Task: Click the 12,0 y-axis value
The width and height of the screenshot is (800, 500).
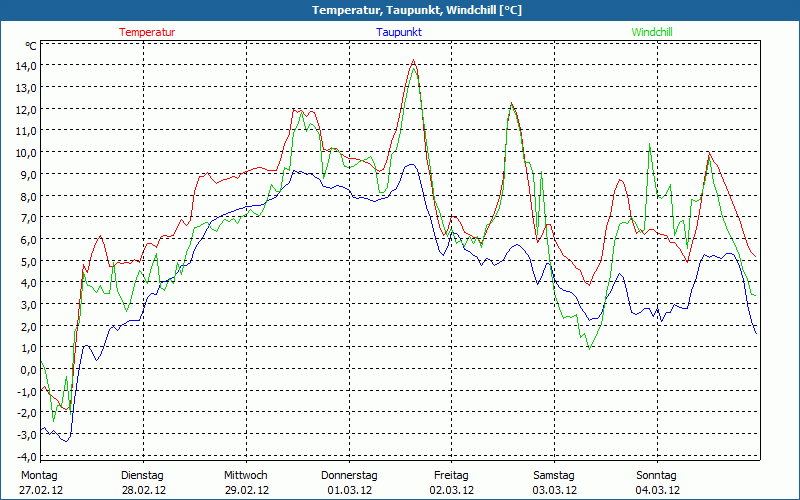Action: [26, 109]
